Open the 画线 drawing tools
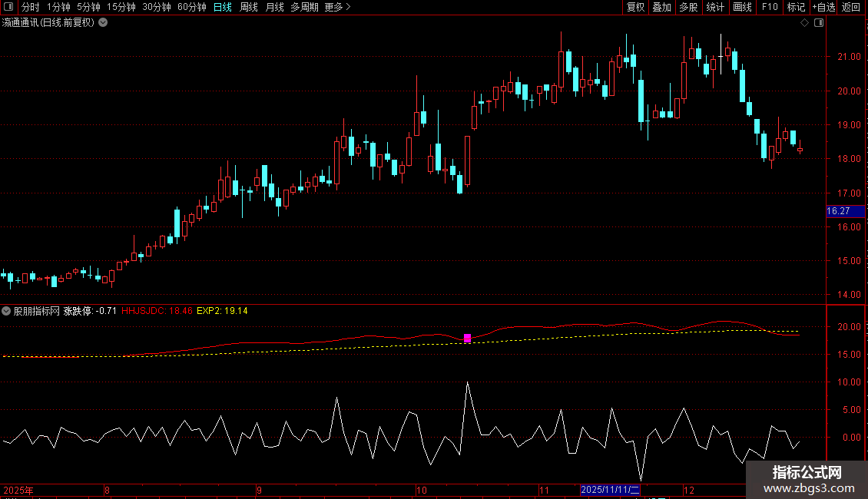This screenshot has width=868, height=499. pyautogui.click(x=742, y=7)
